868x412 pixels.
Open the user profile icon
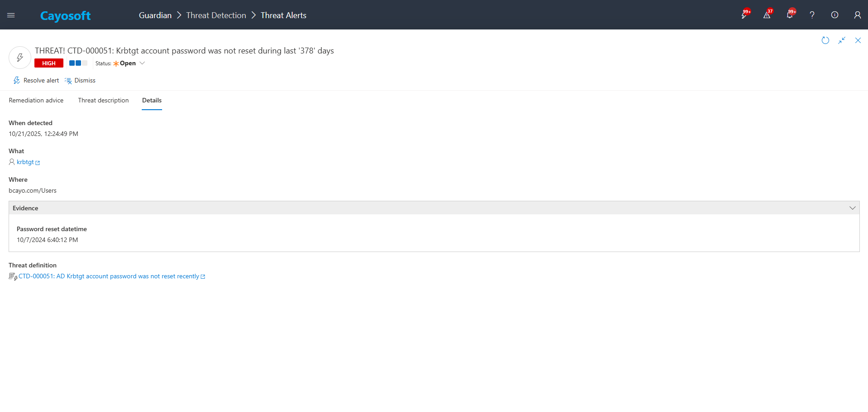point(857,15)
